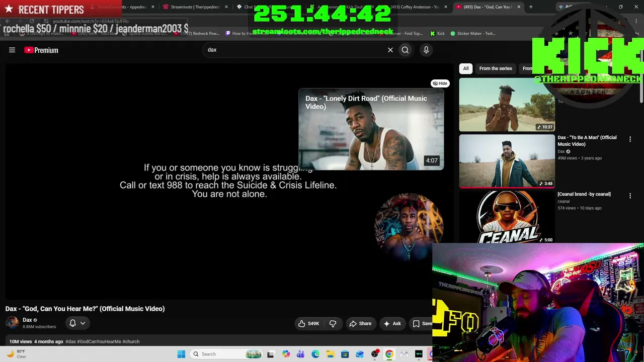Launch Copilot from the taskbar
This screenshot has height=362, width=644.
(x=286, y=354)
